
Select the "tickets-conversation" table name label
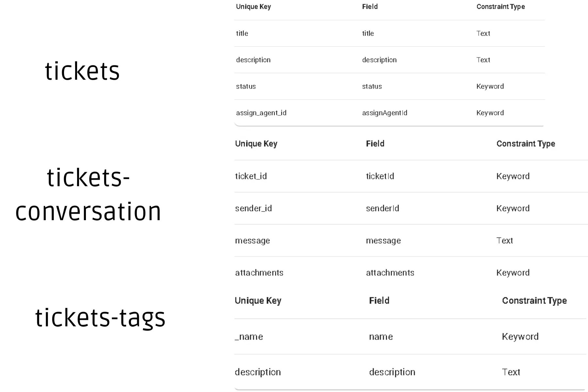tap(88, 195)
